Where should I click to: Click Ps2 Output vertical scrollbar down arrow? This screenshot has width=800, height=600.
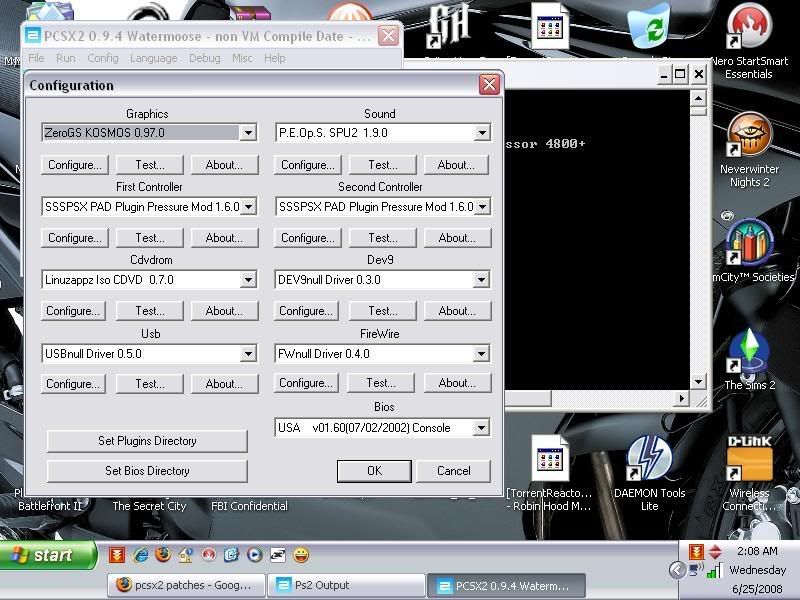pyautogui.click(x=698, y=381)
